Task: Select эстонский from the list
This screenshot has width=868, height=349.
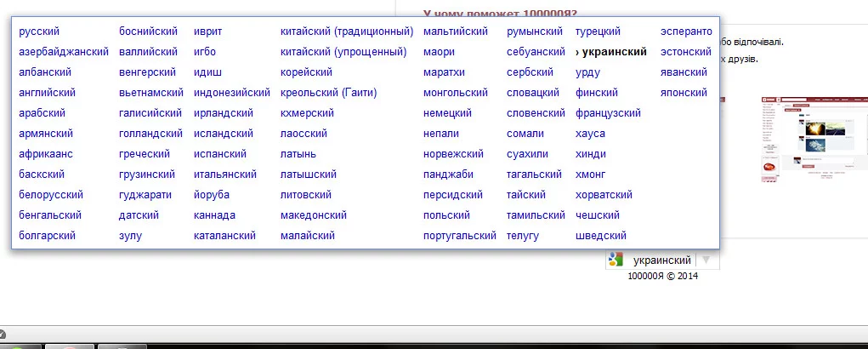Action: [x=686, y=52]
